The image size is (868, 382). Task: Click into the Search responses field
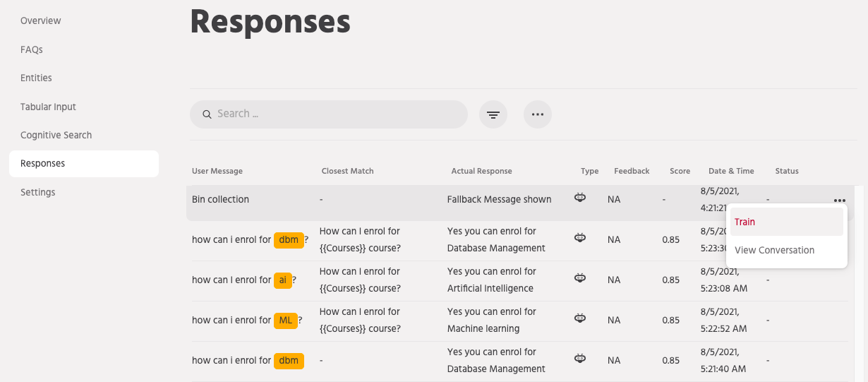[x=339, y=114]
